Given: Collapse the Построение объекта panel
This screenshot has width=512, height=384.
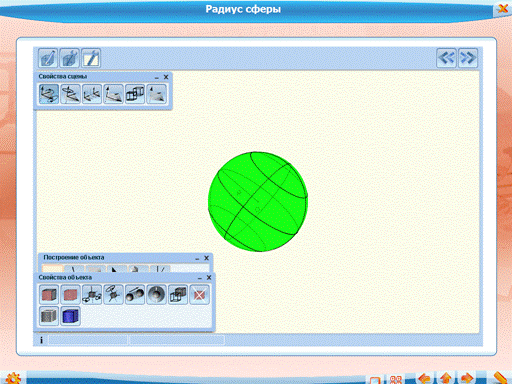Looking at the screenshot, I should click(x=197, y=258).
